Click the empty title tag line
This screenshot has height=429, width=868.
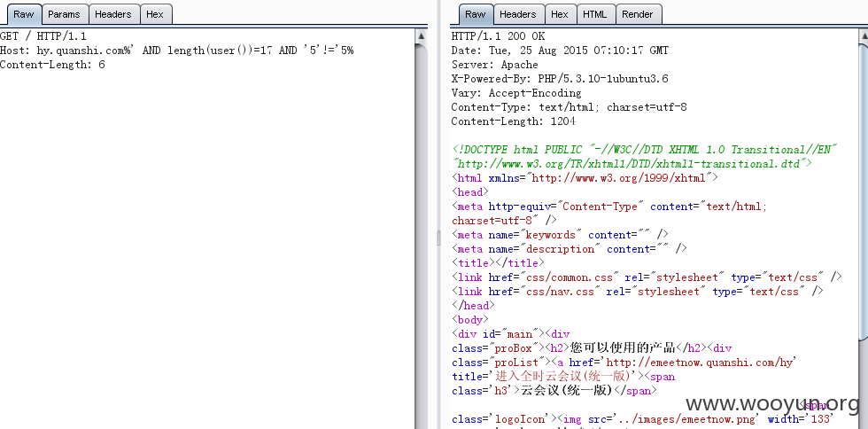[498, 262]
